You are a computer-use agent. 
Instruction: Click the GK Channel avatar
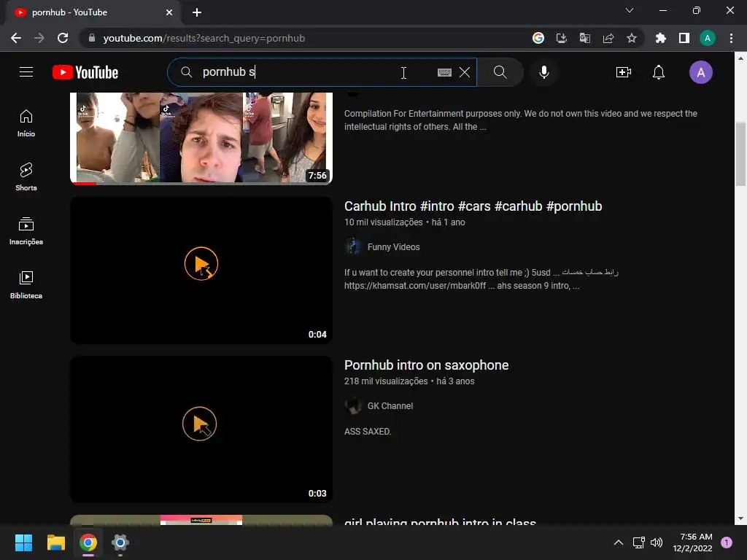point(353,405)
